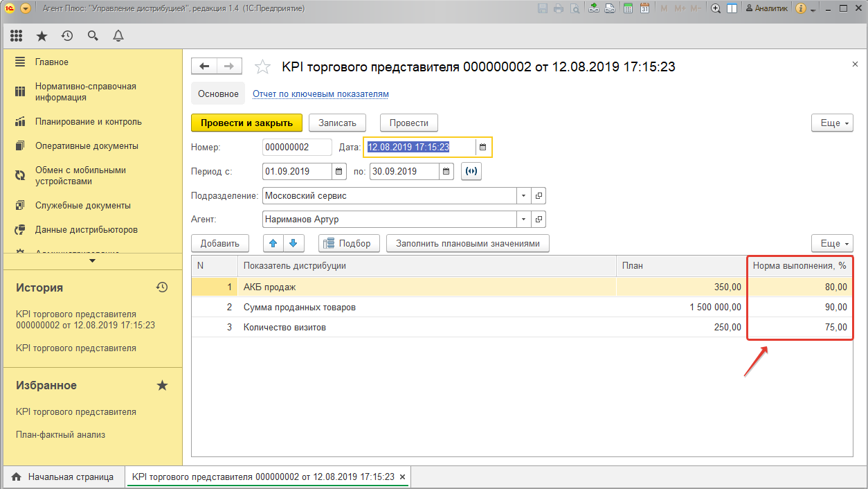Expand the Агент dropdown arrow
868x489 pixels.
(x=523, y=220)
